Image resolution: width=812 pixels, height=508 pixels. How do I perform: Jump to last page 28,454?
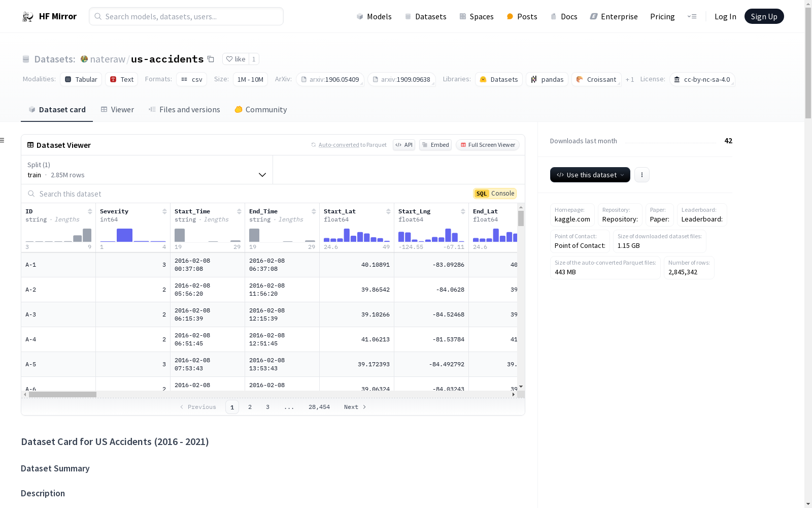coord(319,407)
